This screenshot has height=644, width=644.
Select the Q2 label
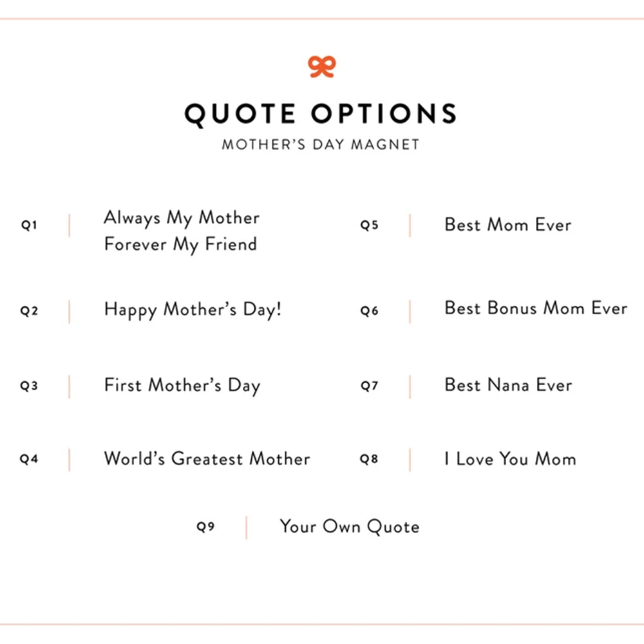tap(29, 310)
